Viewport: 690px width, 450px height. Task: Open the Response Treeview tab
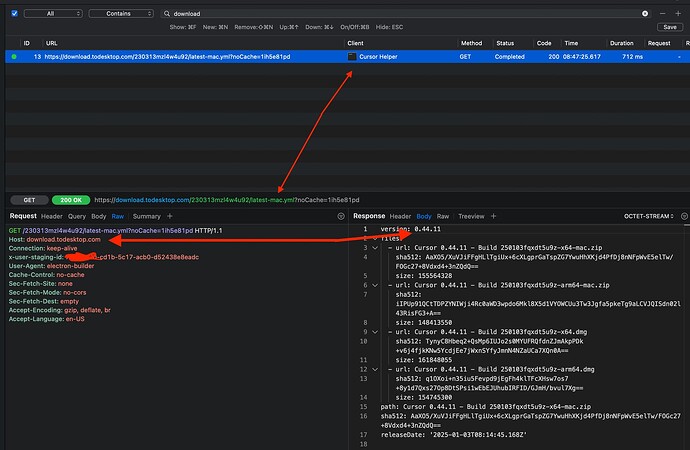point(471,216)
